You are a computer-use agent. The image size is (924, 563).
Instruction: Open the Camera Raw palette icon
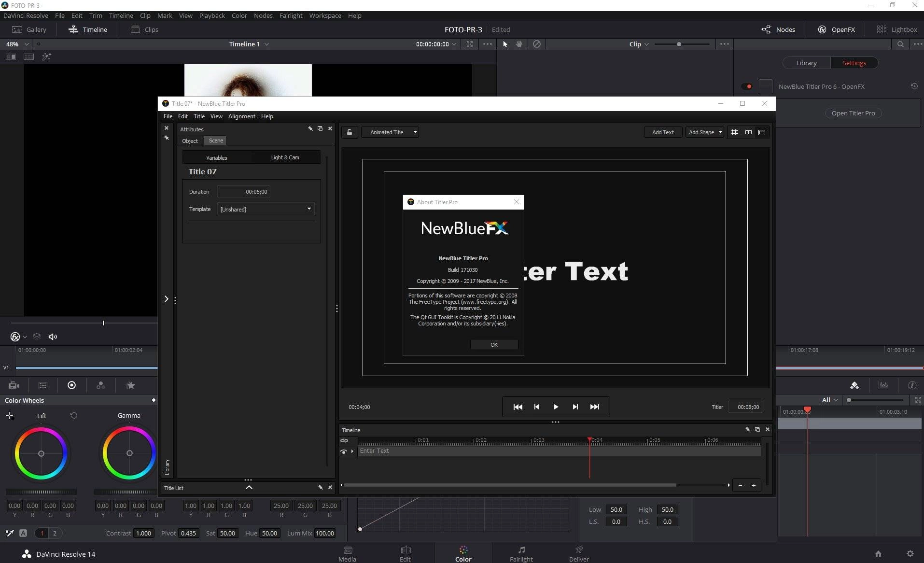[14, 385]
